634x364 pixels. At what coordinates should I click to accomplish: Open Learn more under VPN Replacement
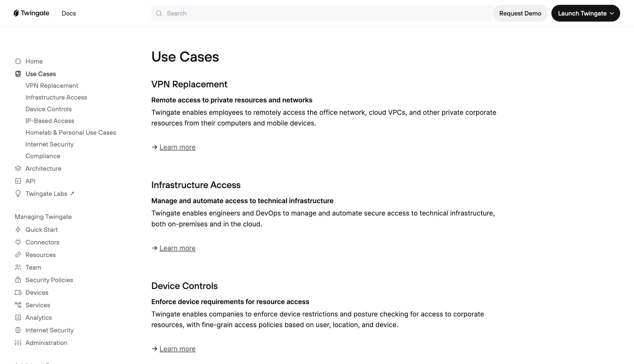pos(178,147)
